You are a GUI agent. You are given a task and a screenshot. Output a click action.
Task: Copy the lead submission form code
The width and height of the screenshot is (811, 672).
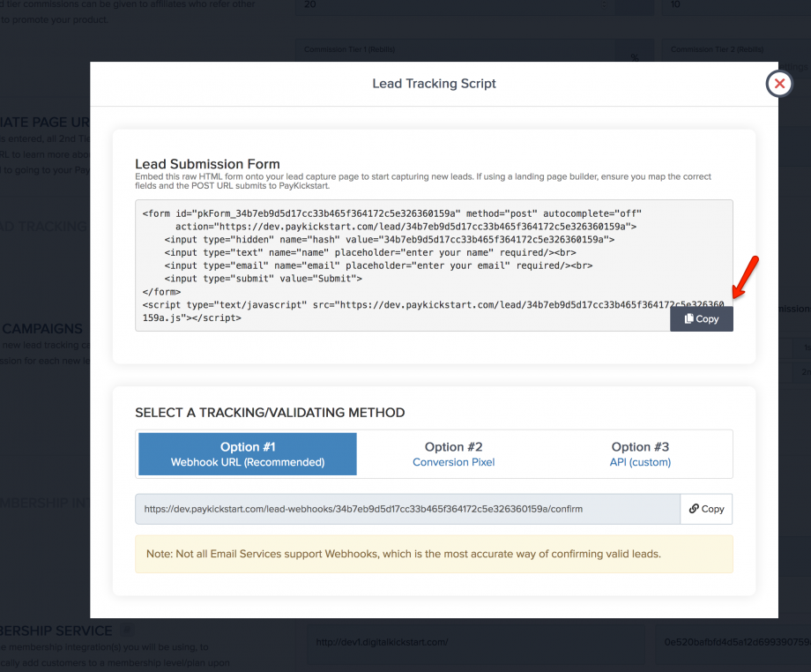(702, 318)
